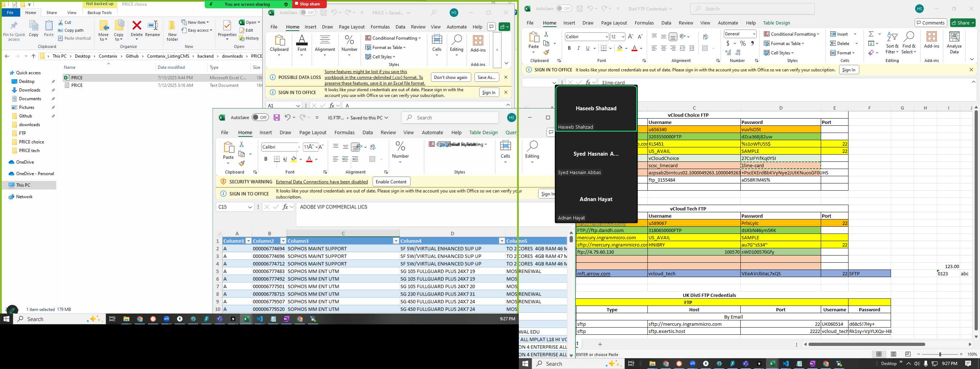Switch to Page Break Preview in status bar
The image size is (980, 369).
click(x=908, y=354)
